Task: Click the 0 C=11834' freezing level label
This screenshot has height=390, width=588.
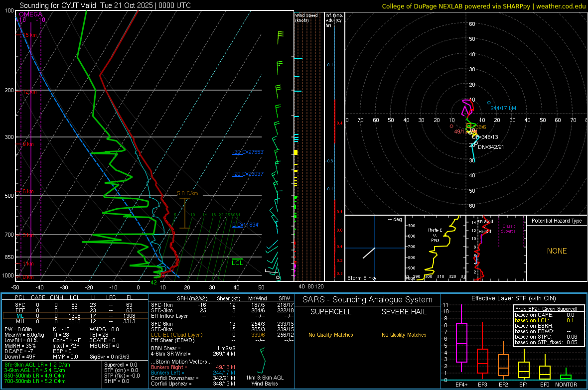Action: pyautogui.click(x=246, y=225)
